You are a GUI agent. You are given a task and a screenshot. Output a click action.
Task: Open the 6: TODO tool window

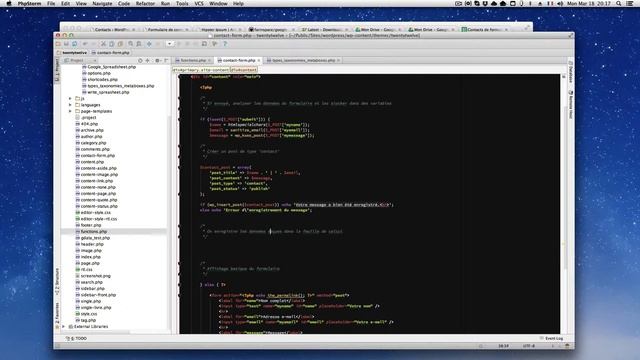click(x=77, y=338)
